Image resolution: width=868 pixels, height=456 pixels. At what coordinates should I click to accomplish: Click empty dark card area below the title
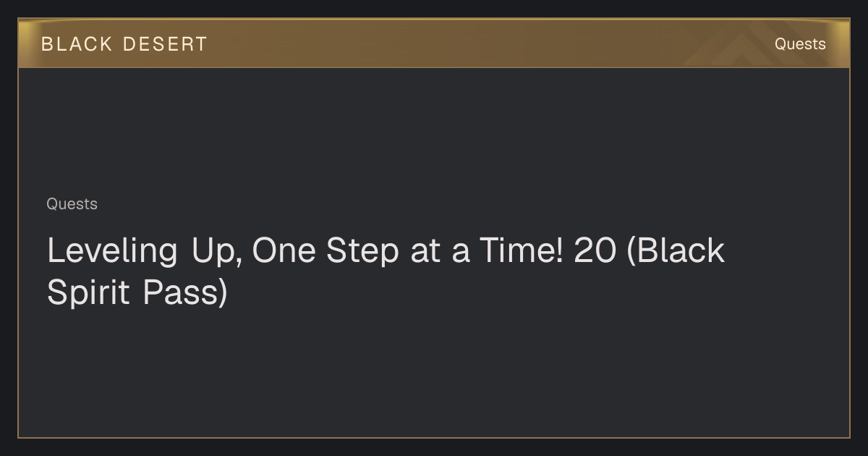pos(434,373)
